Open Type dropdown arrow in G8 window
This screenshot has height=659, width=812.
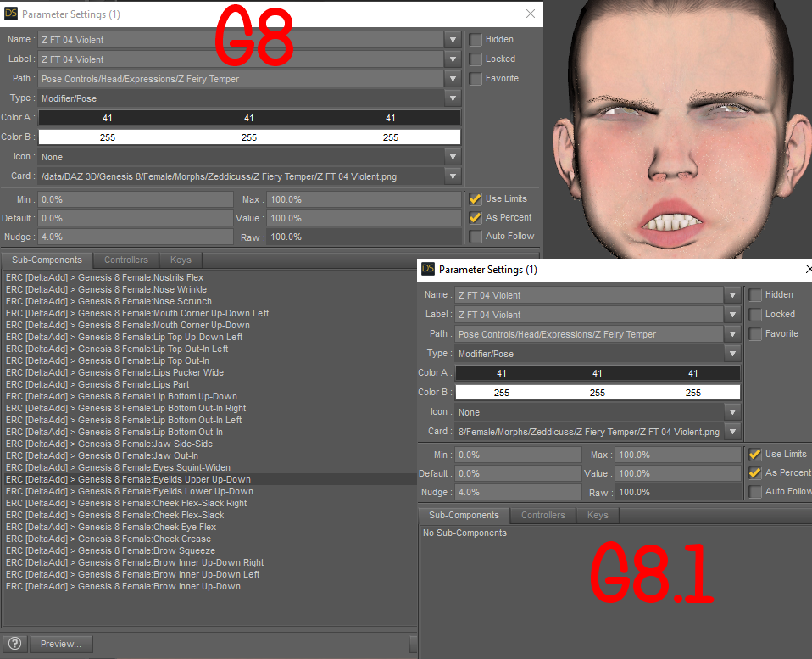click(453, 98)
